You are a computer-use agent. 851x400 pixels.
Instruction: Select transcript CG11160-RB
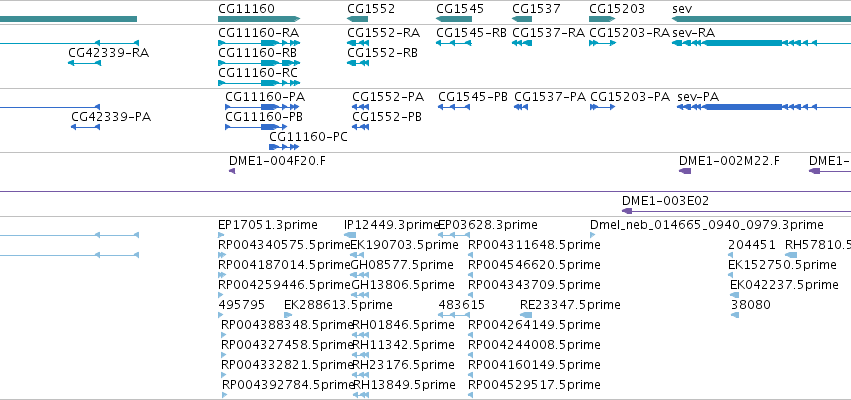pyautogui.click(x=259, y=63)
